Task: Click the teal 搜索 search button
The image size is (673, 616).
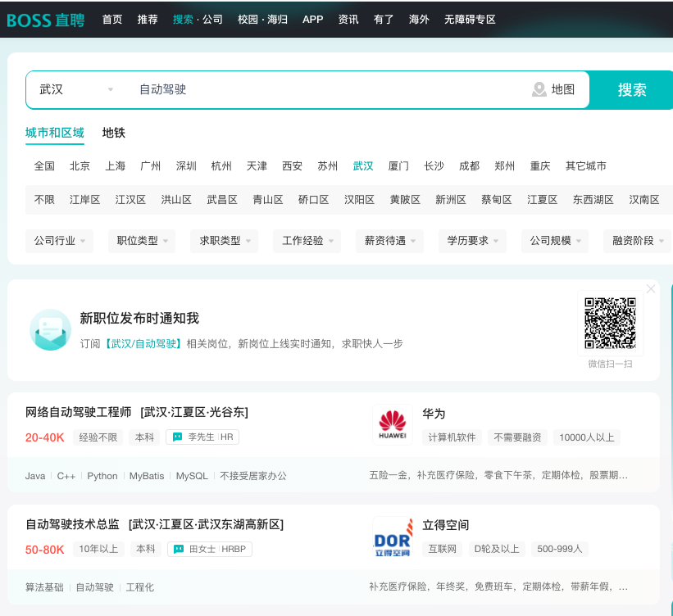Action: coord(631,89)
